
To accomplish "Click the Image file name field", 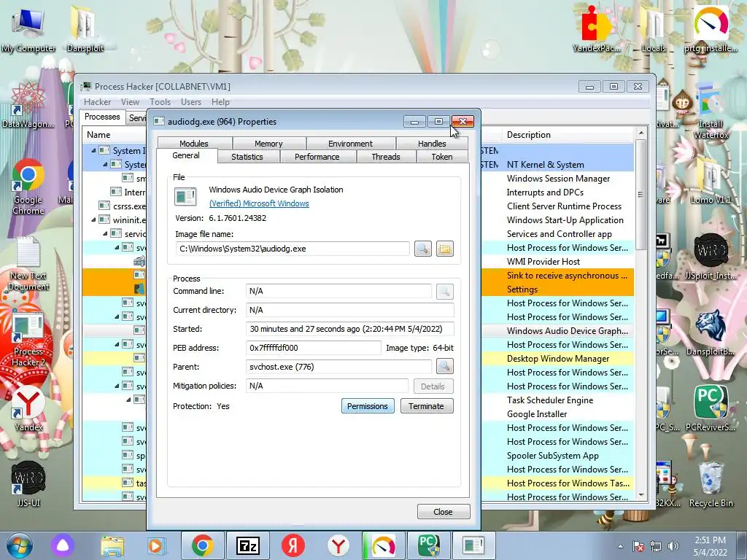I will point(293,249).
